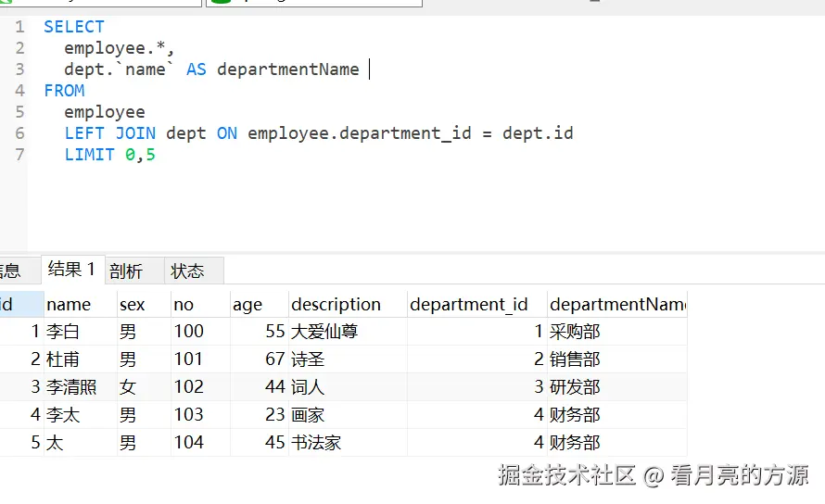Image resolution: width=825 pixels, height=504 pixels.
Task: Click the sex column header
Action: click(x=133, y=304)
